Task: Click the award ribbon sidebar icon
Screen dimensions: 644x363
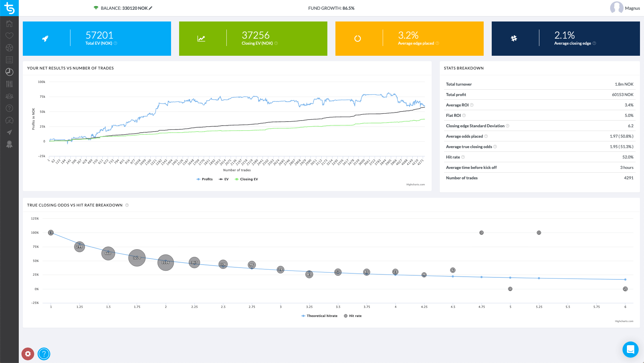Action: [9, 144]
